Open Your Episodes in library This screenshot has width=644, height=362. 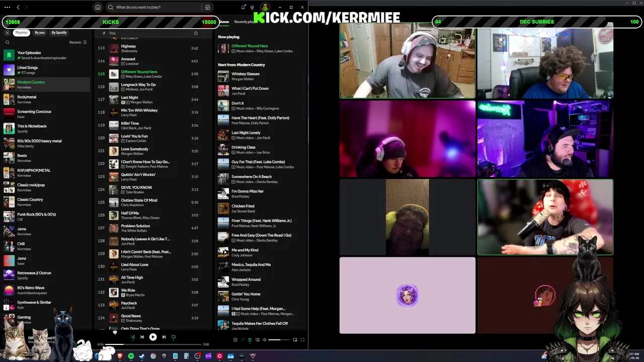(46, 55)
